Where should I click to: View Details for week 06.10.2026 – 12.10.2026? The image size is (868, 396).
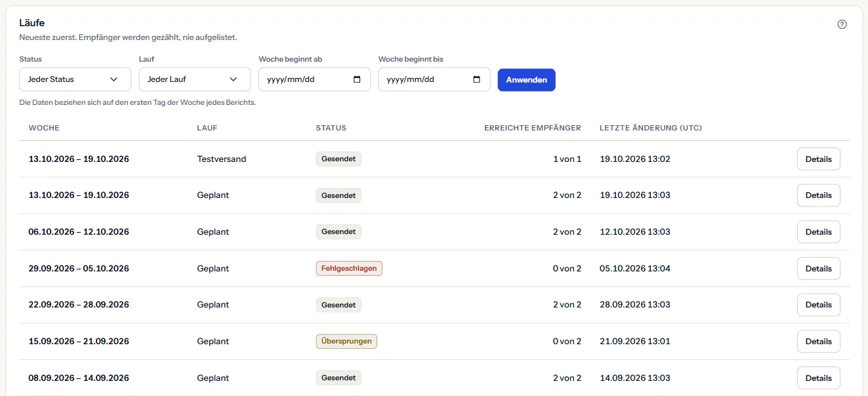pyautogui.click(x=818, y=231)
